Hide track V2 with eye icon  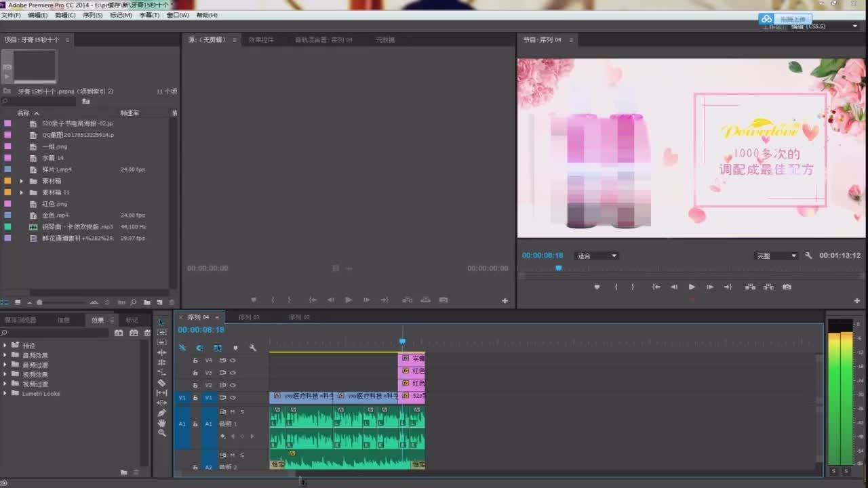click(233, 385)
